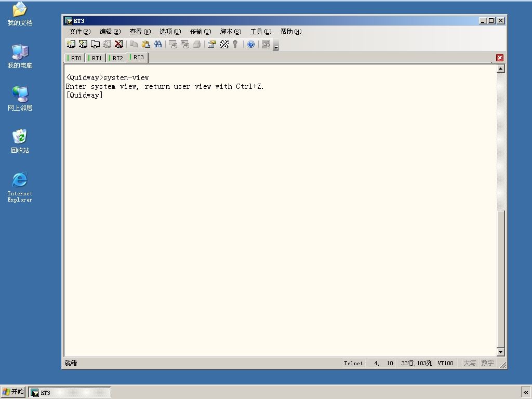Click the Paste clipboard icon
This screenshot has height=399, width=532.
tap(146, 44)
